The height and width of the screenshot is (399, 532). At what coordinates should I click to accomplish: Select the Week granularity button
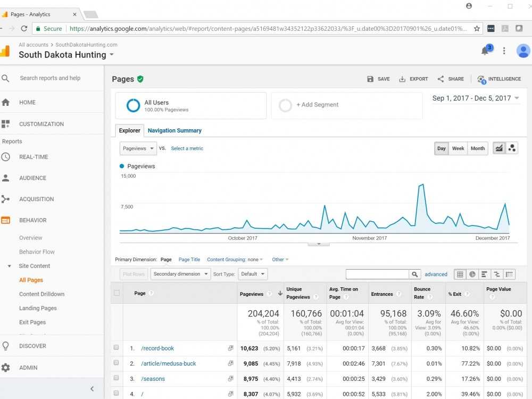click(458, 148)
